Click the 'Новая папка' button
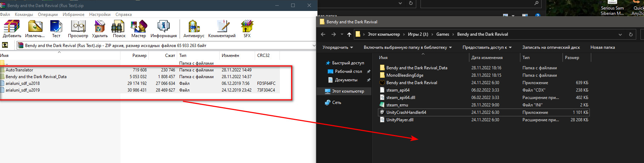 pos(603,47)
